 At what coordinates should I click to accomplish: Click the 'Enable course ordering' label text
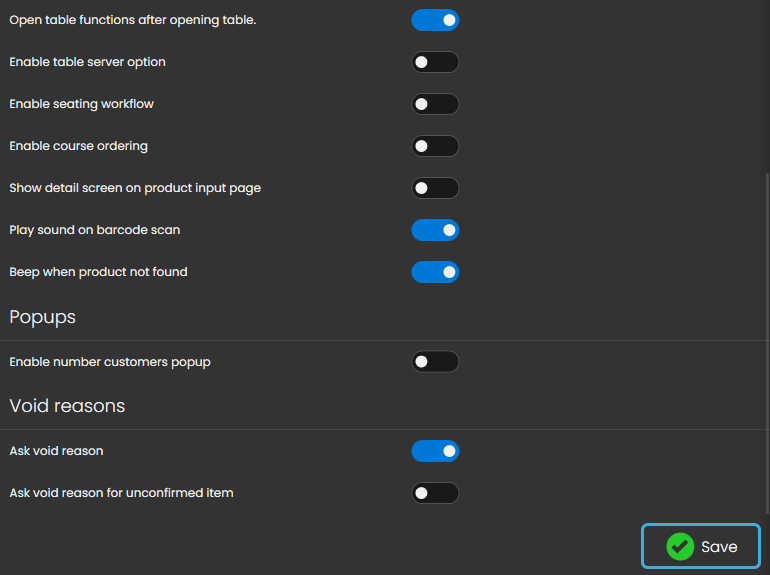(x=78, y=146)
